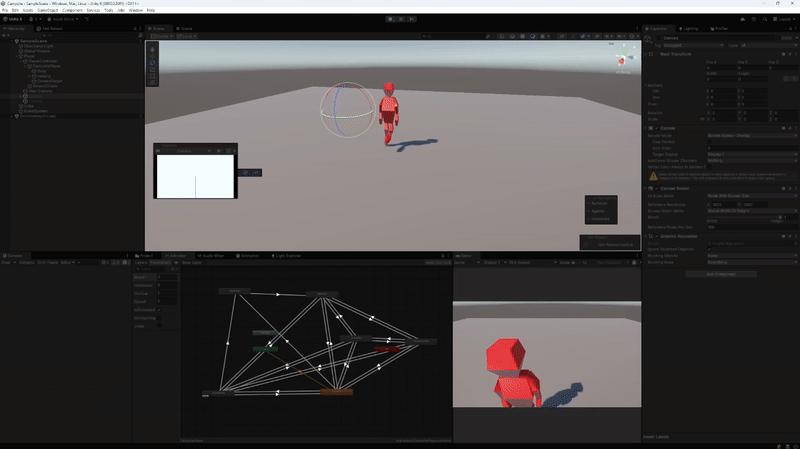Click the Game view Scale slider

pos(578,263)
